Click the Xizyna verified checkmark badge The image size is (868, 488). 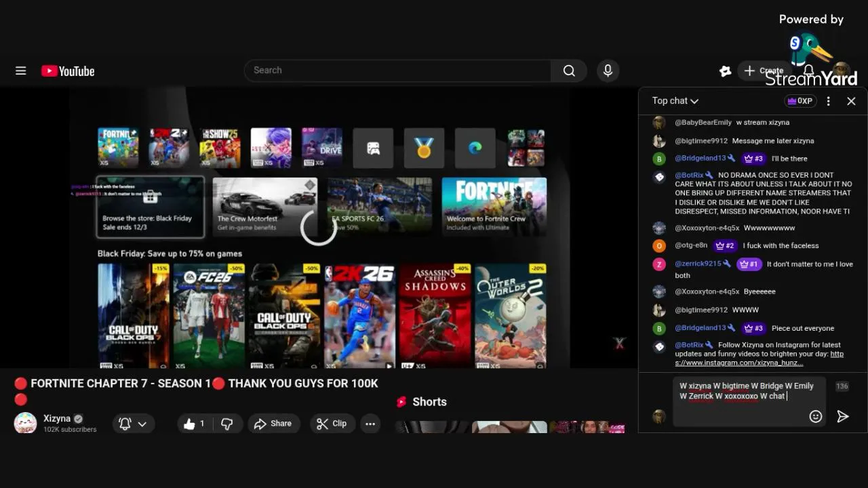coord(78,419)
